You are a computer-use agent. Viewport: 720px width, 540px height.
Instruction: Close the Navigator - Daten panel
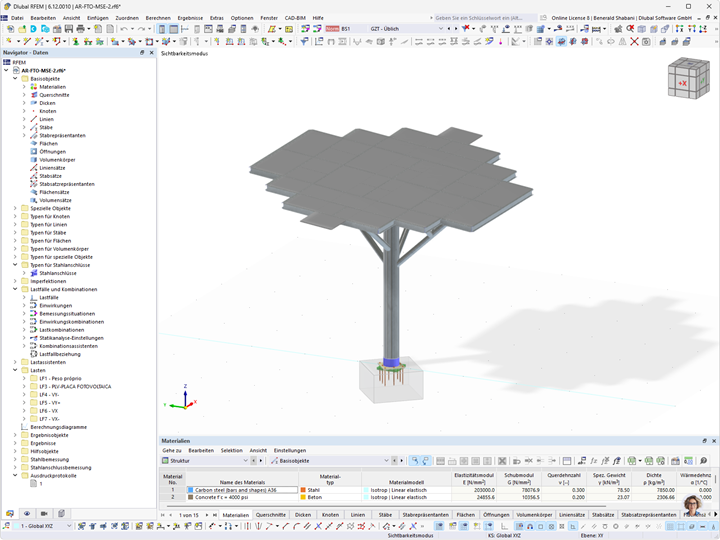pyautogui.click(x=152, y=53)
